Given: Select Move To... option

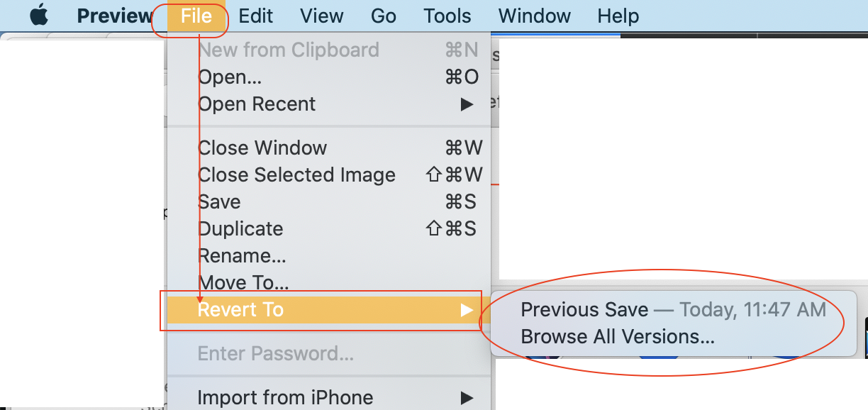Looking at the screenshot, I should coord(243,283).
